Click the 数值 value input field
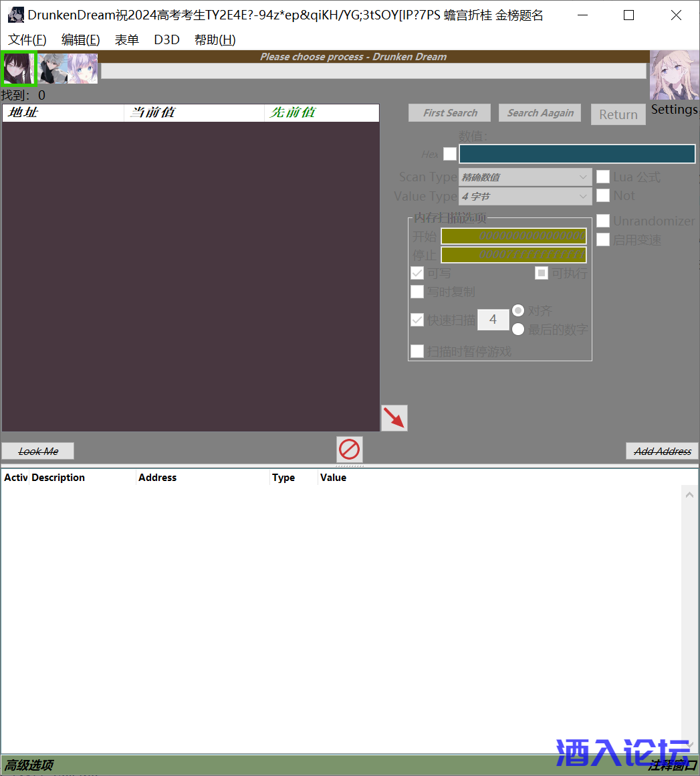The width and height of the screenshot is (700, 776). (577, 154)
